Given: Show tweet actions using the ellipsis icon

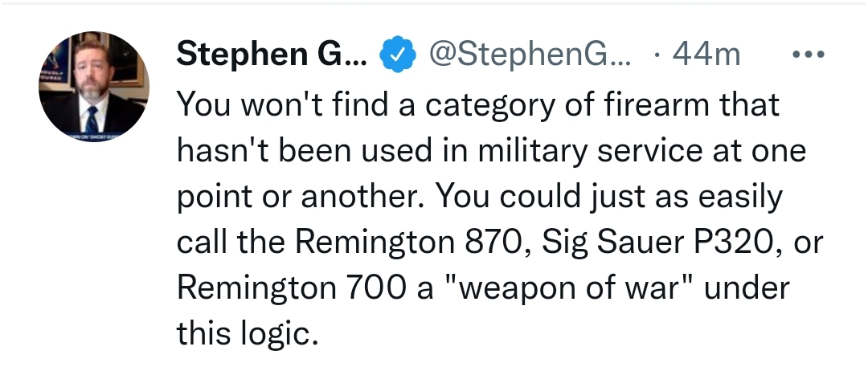Looking at the screenshot, I should tap(809, 54).
